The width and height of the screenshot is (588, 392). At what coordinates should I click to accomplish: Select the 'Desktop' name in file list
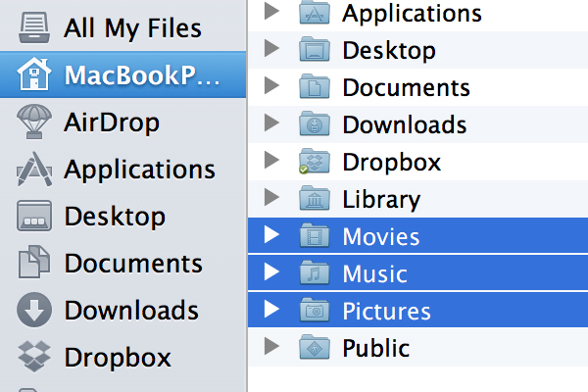tap(389, 51)
